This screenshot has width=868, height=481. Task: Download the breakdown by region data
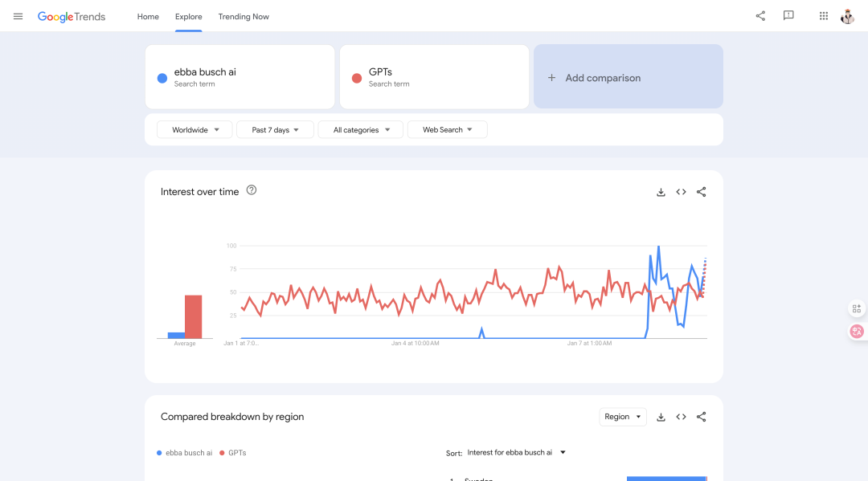[661, 417]
